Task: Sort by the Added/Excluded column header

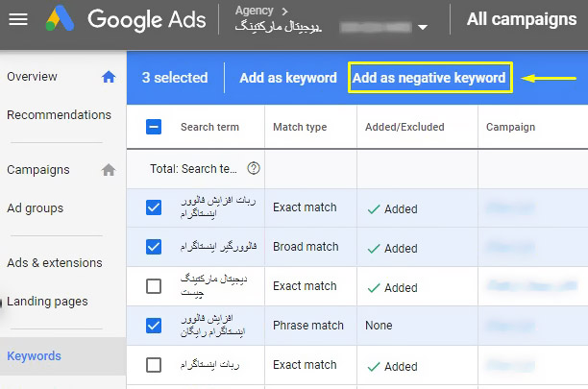Action: coord(404,127)
